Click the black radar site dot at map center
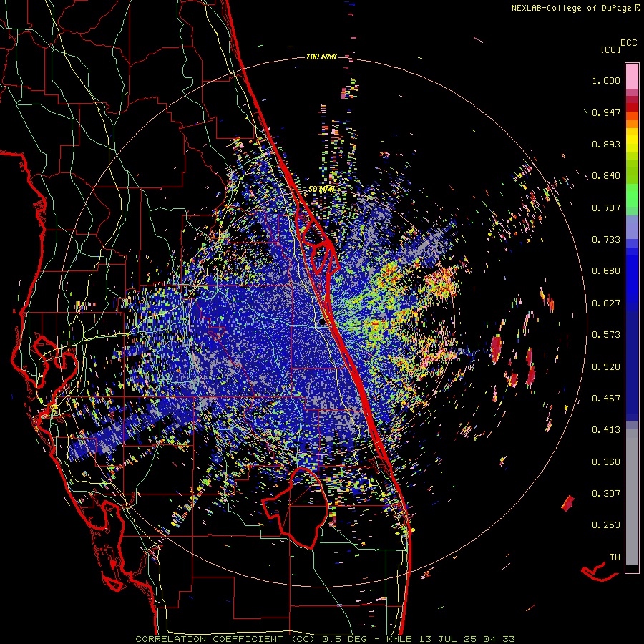 pyautogui.click(x=323, y=323)
